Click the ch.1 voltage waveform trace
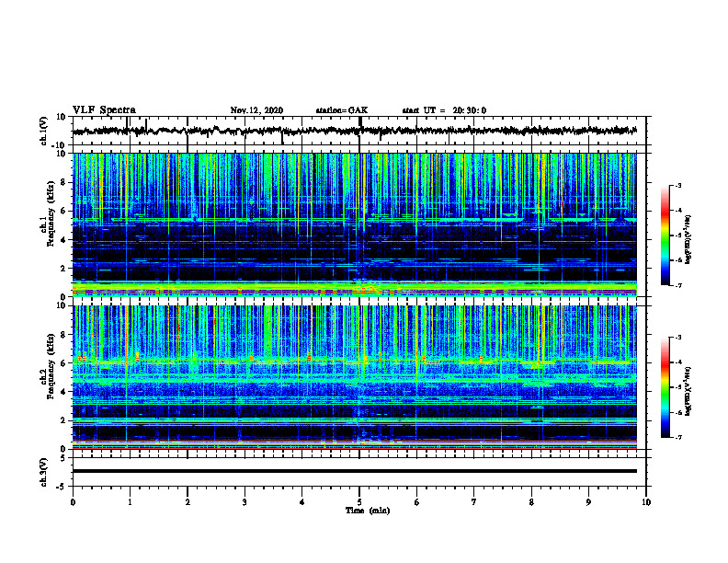The height and width of the screenshot is (563, 728). [354, 131]
